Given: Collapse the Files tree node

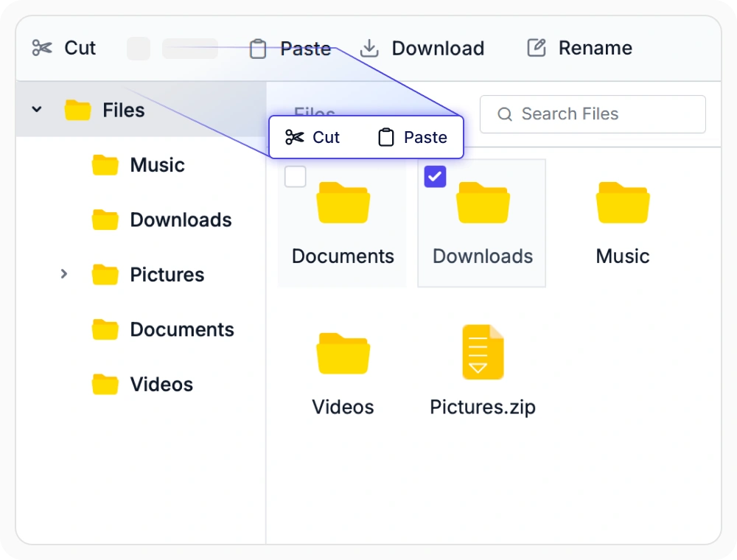Looking at the screenshot, I should point(37,110).
